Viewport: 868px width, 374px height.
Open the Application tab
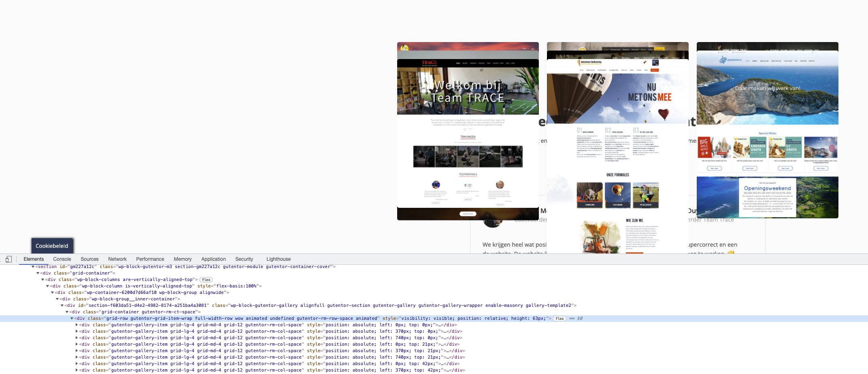(x=213, y=259)
